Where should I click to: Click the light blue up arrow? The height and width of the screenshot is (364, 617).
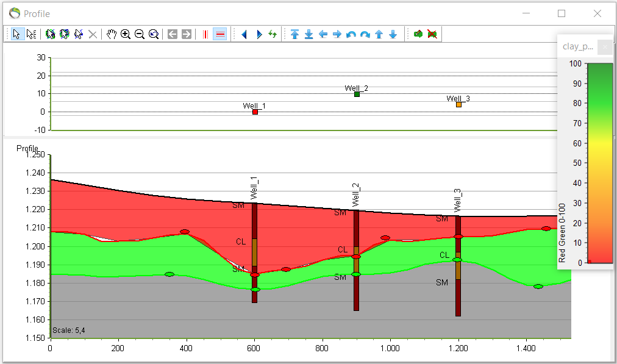coord(379,34)
